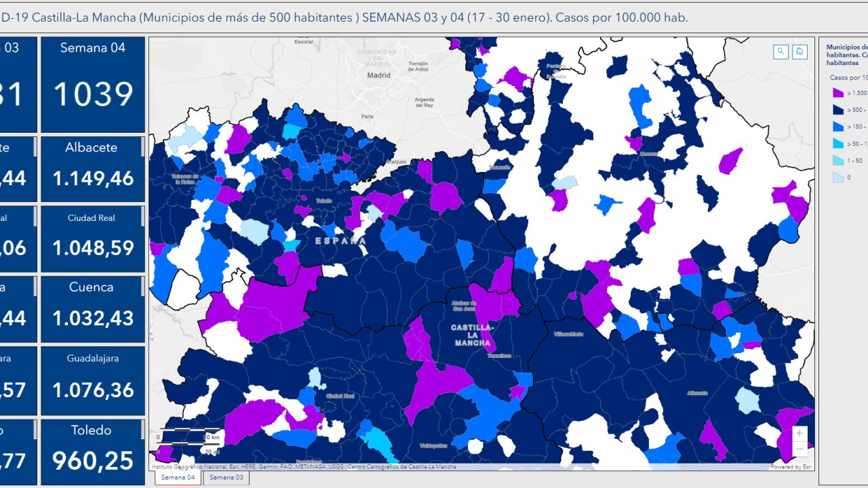The image size is (868, 488).
Task: Select the Semana 04 tab
Action: coord(178,478)
